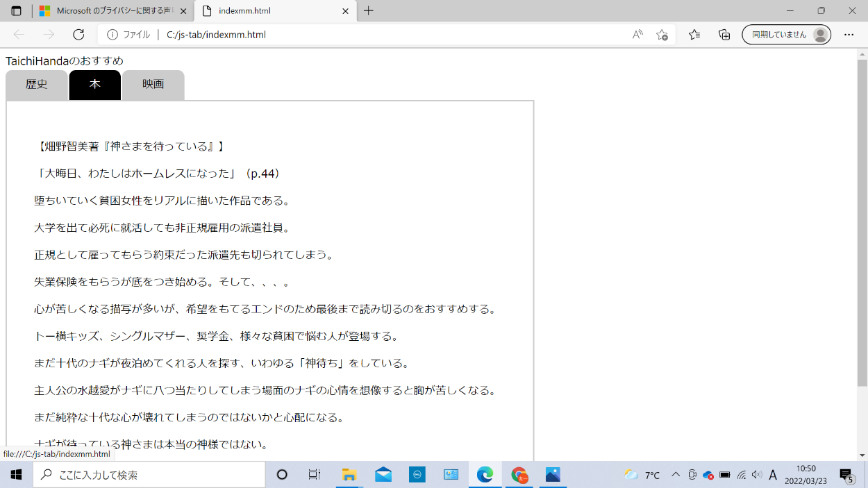The width and height of the screenshot is (868, 488).
Task: Open the Collections icon in toolbar
Action: 724,35
